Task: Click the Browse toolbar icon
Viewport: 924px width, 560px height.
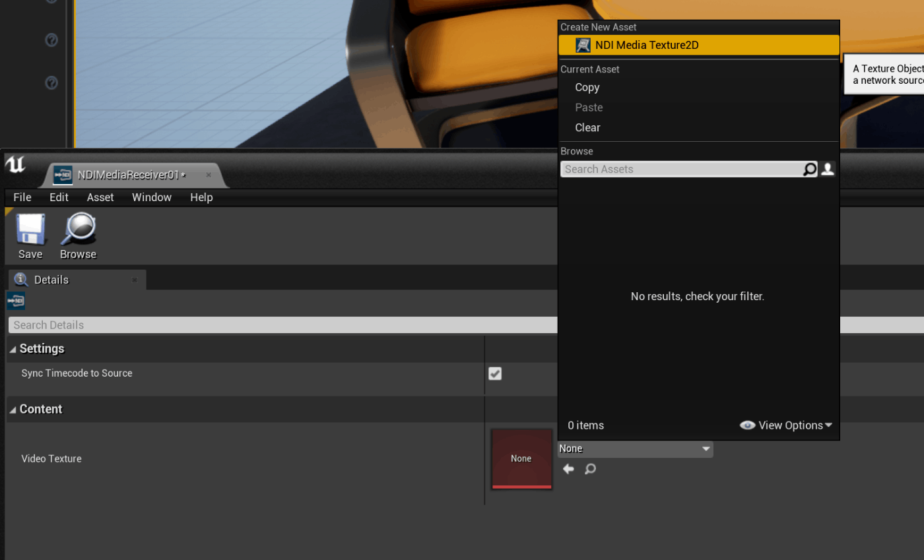Action: pyautogui.click(x=79, y=230)
